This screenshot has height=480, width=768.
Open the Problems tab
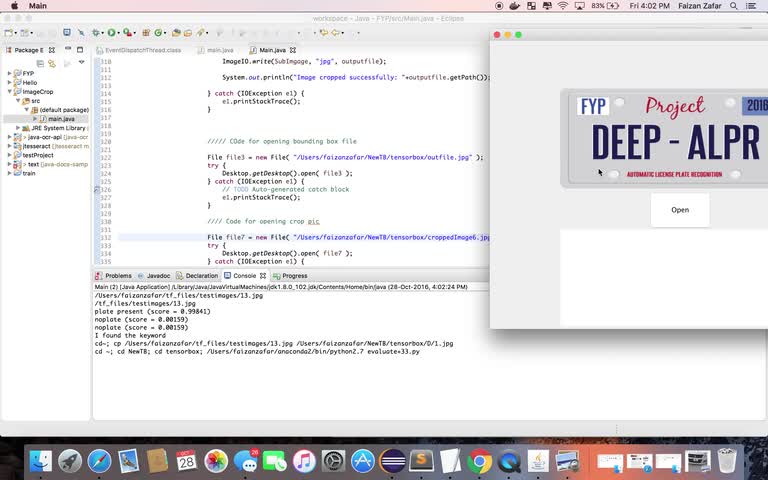[114, 276]
